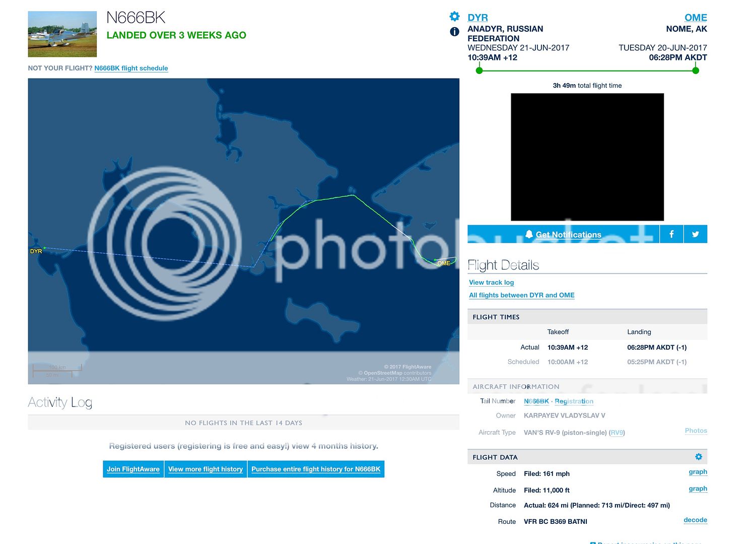The width and height of the screenshot is (756, 544).
Task: Click the RV9 aircraft type link
Action: click(617, 433)
